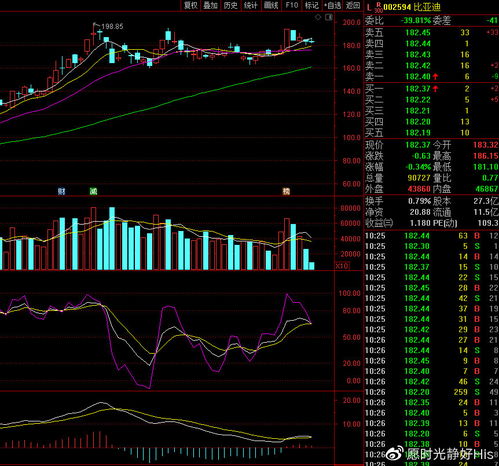Click the tallest cyan volume bar
This screenshot has height=466, width=499.
[112, 238]
